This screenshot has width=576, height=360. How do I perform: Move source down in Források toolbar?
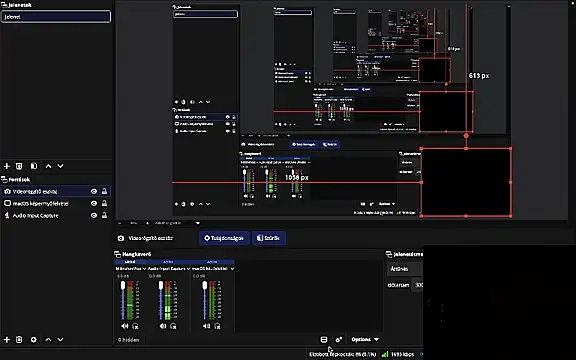pos(61,340)
